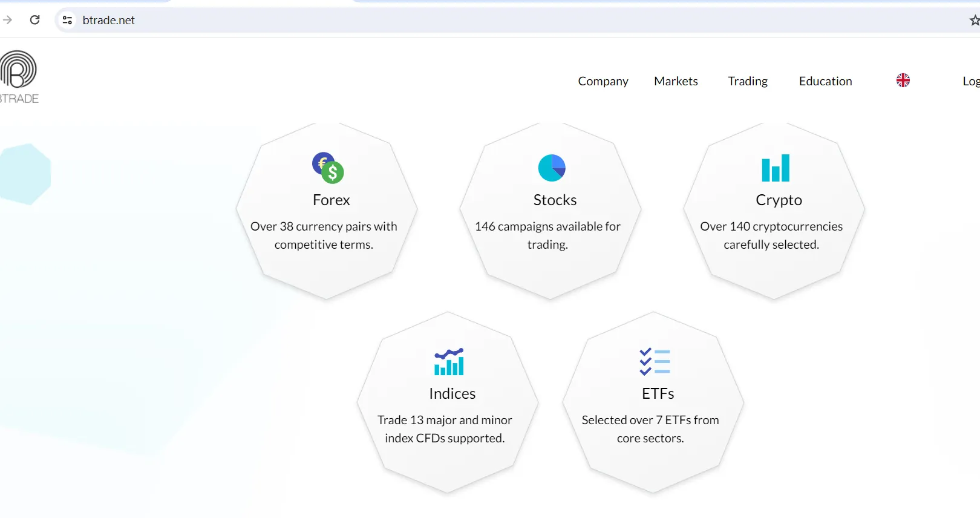Open the UK flag language selector
The image size is (980, 518).
903,80
